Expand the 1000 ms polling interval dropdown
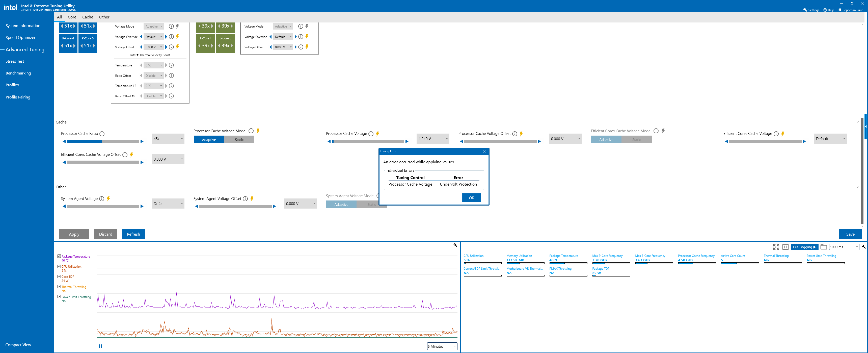The height and width of the screenshot is (353, 868). [844, 247]
